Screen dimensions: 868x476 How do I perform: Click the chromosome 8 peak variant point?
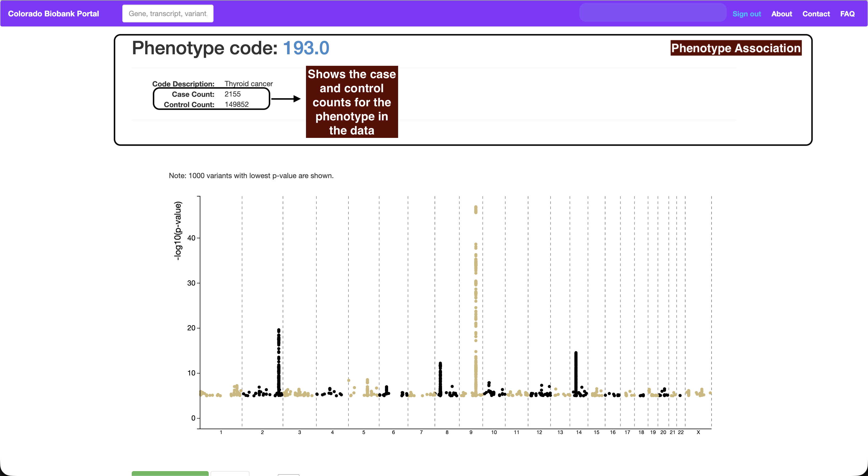[x=440, y=363]
